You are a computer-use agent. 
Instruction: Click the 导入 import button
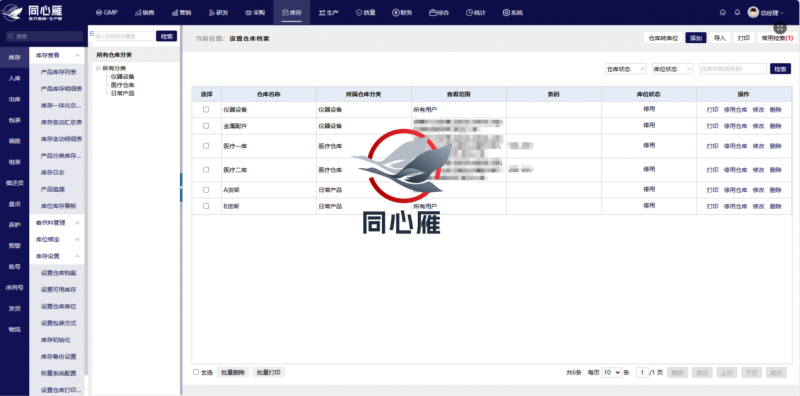(x=719, y=38)
